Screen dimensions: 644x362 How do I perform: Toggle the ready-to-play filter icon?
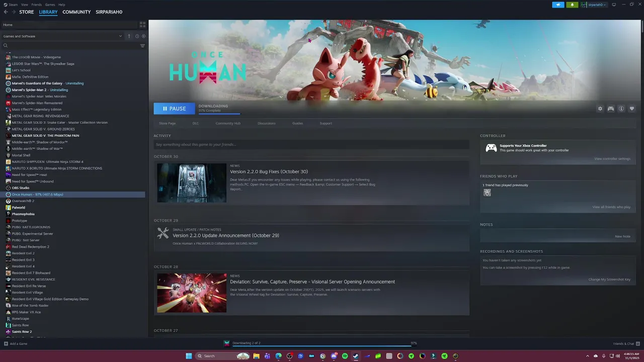pos(143,36)
